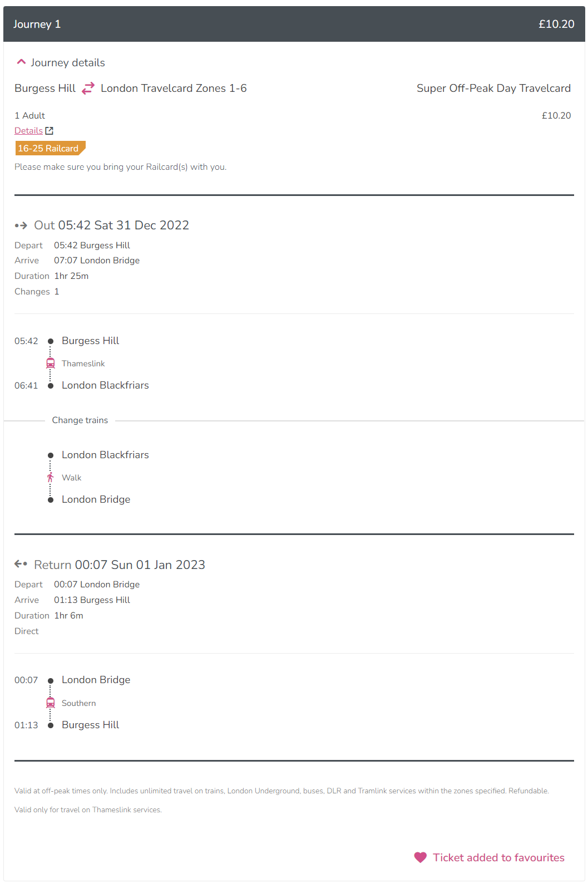Click the London Blackfriars arrival stop
The image size is (588, 888).
[x=105, y=385]
